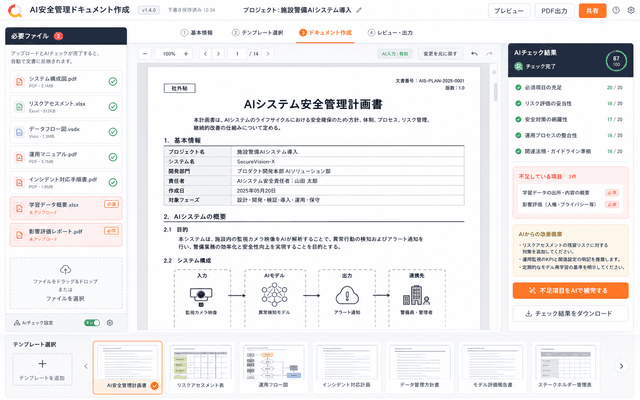
Task: Go to step 2 テンプレート選択
Action: (258, 33)
